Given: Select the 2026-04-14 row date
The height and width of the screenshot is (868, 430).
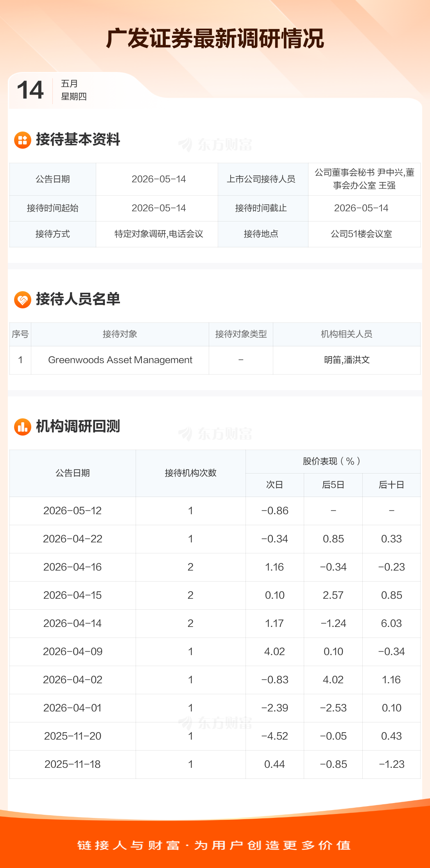Looking at the screenshot, I should [73, 623].
